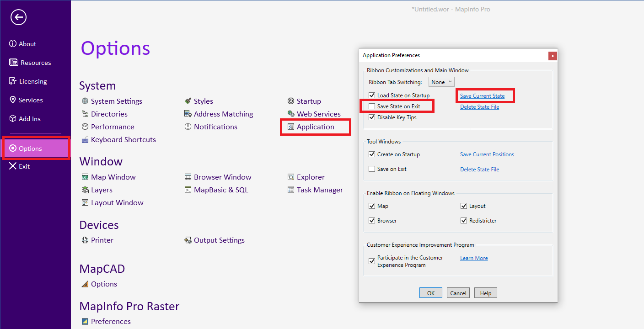Click the Save Current State link

click(x=483, y=96)
